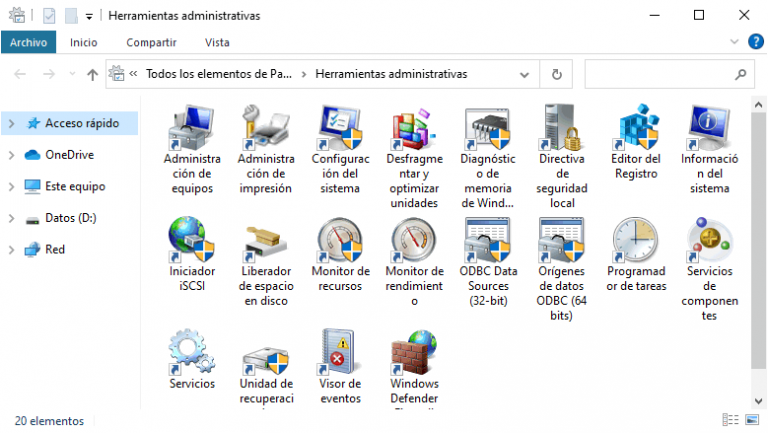Open the address bar history dropdown
The image size is (768, 433).
pyautogui.click(x=525, y=74)
